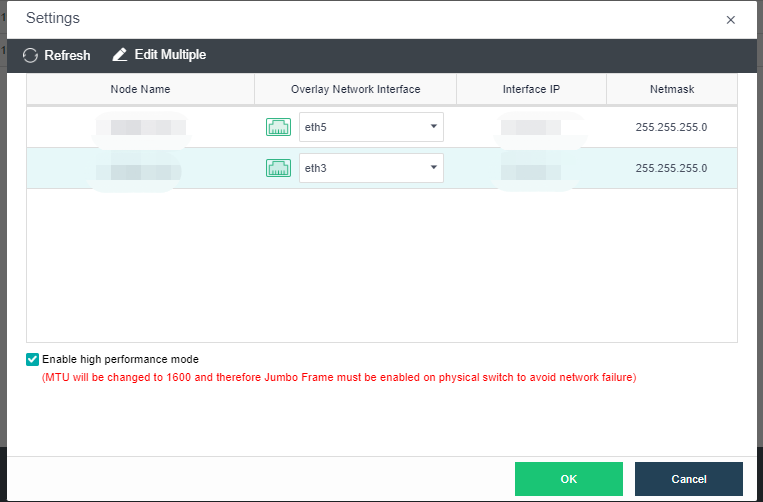Click the Interface IP column header
This screenshot has width=763, height=502.
point(531,89)
